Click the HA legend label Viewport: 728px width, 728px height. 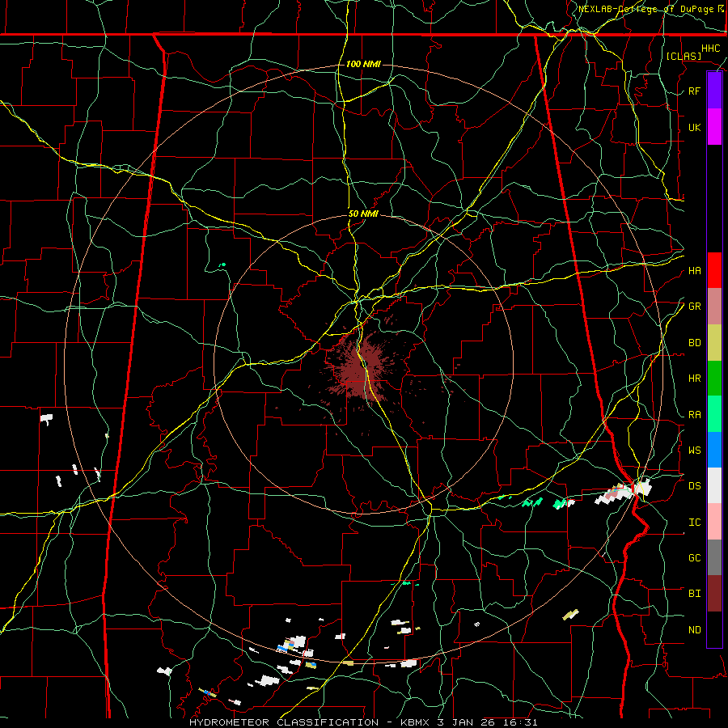coord(694,270)
